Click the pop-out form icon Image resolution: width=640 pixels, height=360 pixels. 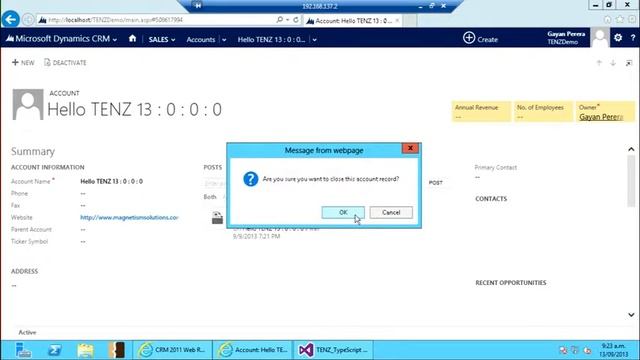coord(629,63)
